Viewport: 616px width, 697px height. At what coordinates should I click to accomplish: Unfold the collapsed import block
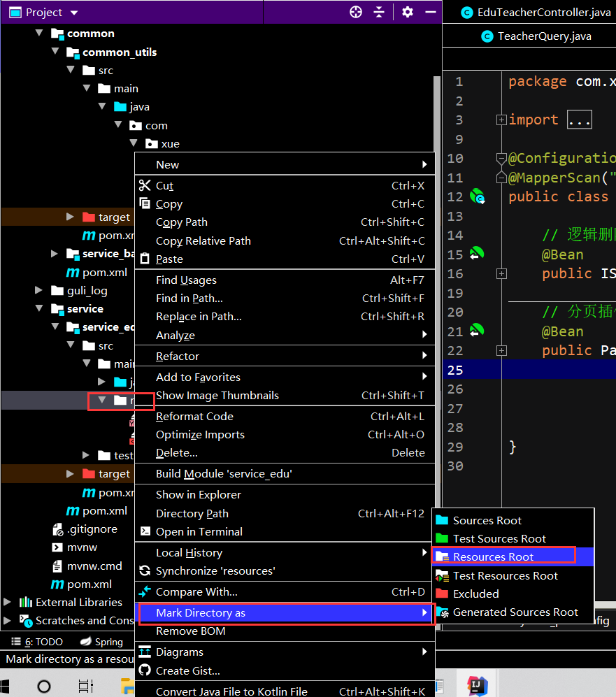click(501, 120)
